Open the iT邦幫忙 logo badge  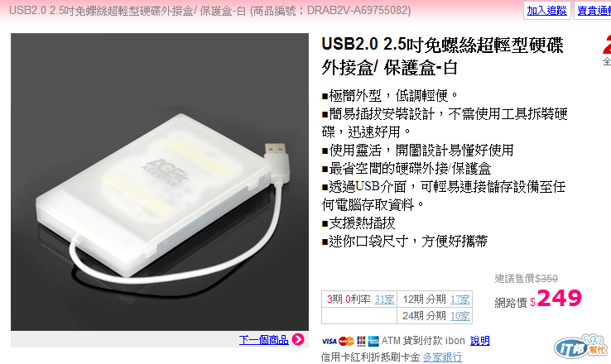pos(581,347)
